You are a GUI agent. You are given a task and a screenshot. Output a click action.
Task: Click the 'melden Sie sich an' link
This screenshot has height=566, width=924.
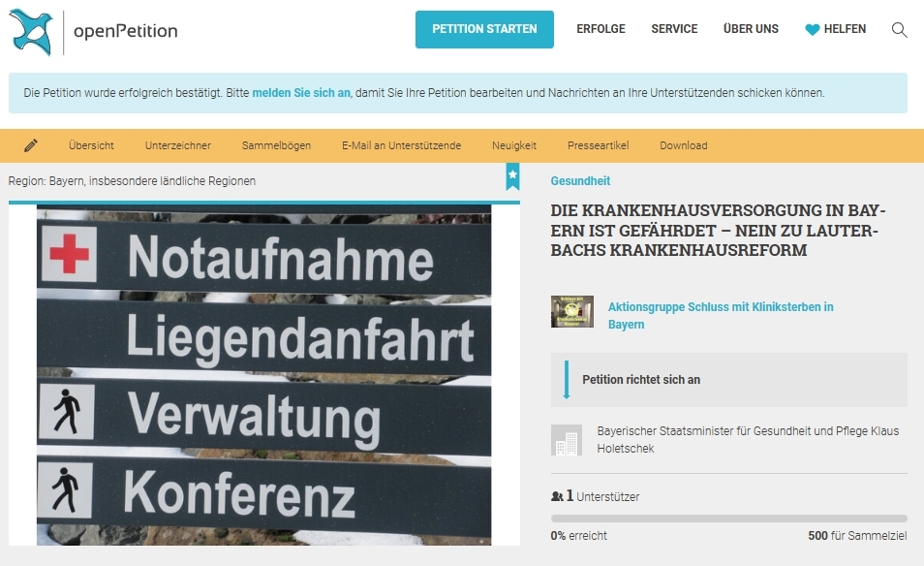click(301, 93)
